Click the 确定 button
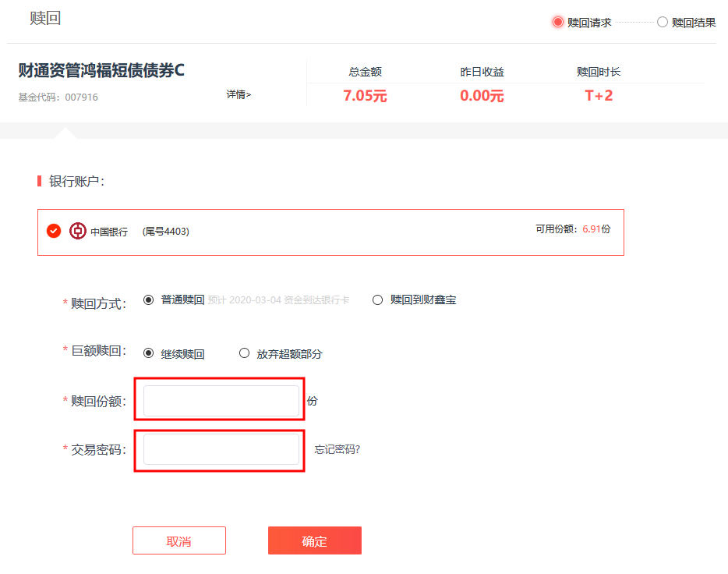This screenshot has height=574, width=728. pyautogui.click(x=315, y=540)
